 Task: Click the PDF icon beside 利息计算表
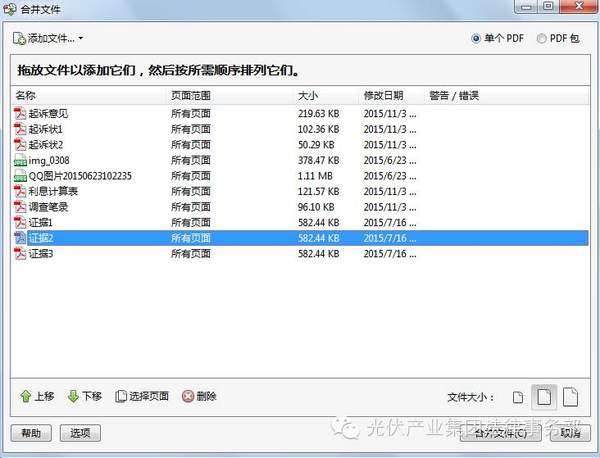[x=20, y=191]
